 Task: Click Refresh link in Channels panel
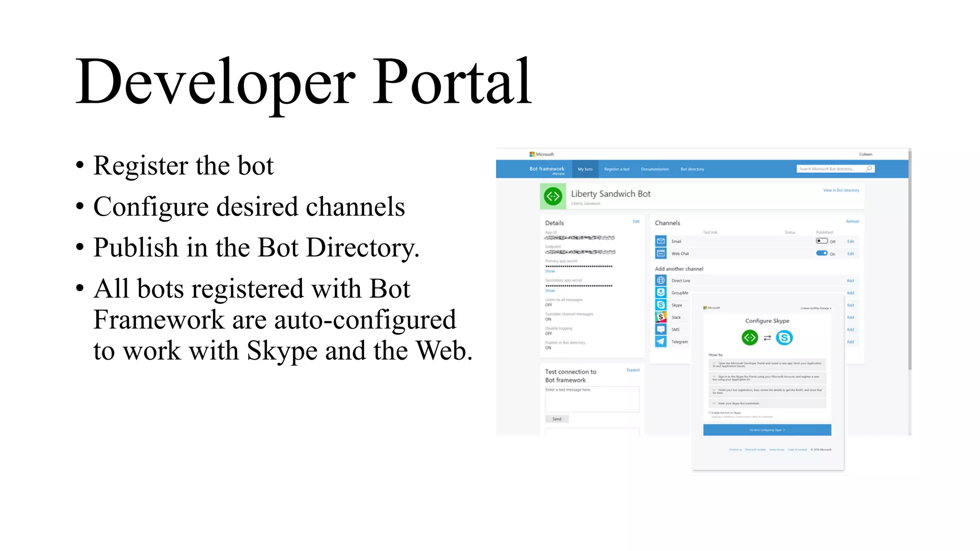click(853, 221)
